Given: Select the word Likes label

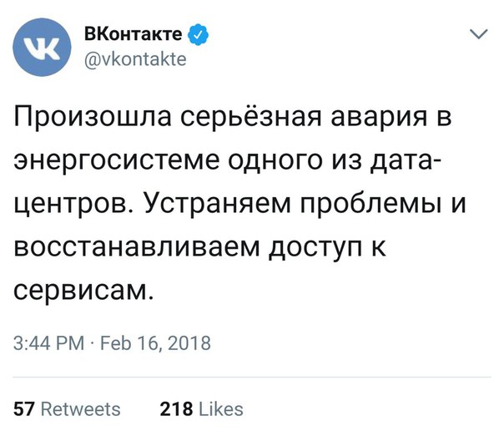Looking at the screenshot, I should [221, 409].
